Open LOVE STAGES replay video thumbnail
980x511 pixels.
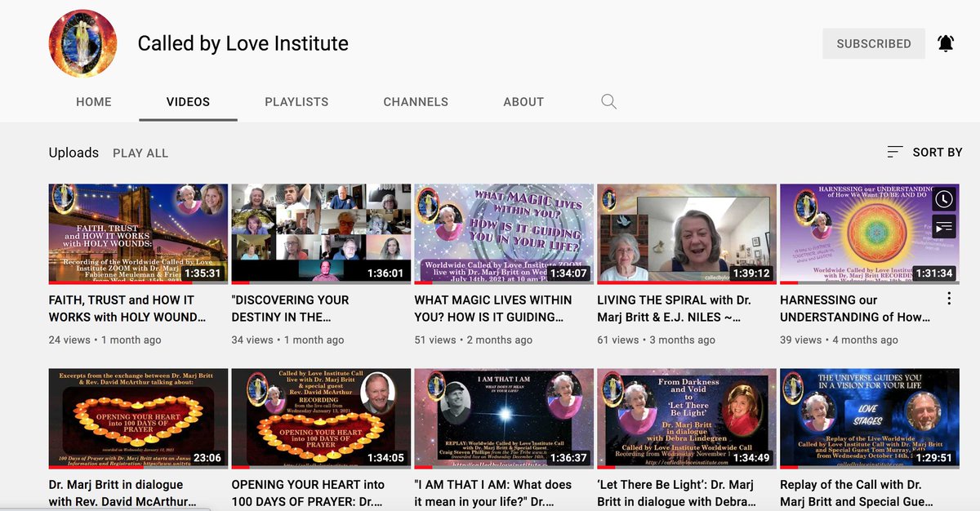[x=870, y=418]
